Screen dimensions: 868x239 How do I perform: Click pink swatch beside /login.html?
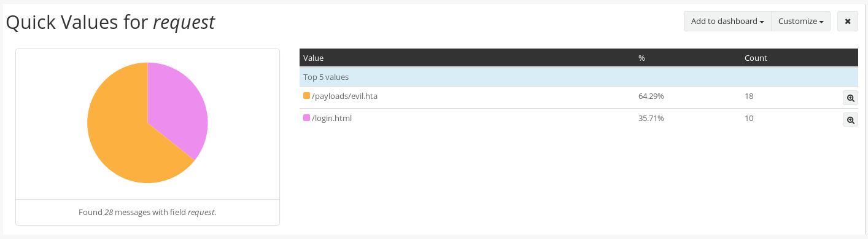pyautogui.click(x=306, y=118)
